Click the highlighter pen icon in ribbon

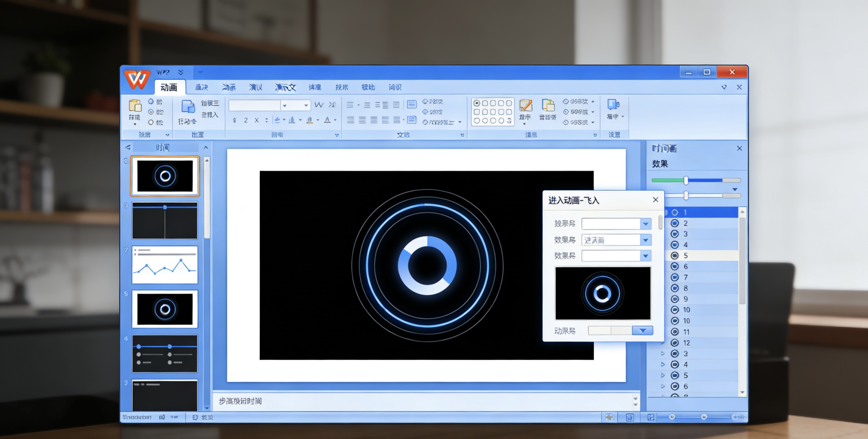coord(277,120)
